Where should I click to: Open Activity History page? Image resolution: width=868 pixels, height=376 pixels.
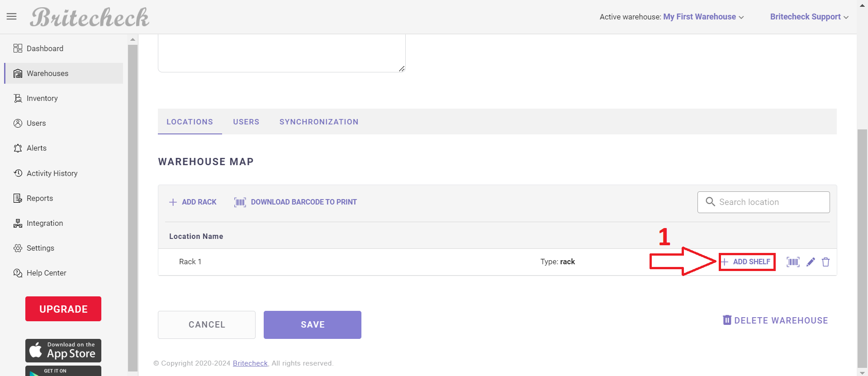pos(64,173)
